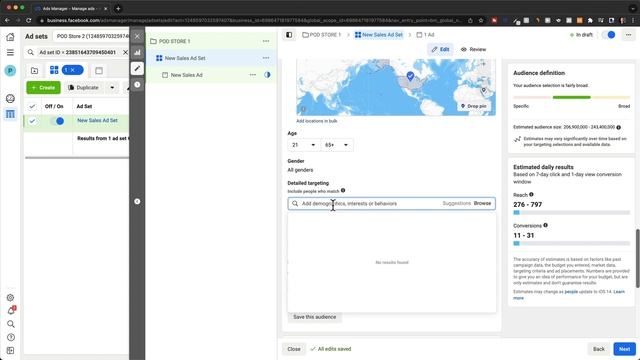Click the audience Specific-Broad meter
This screenshot has height=360, width=640.
(571, 97)
